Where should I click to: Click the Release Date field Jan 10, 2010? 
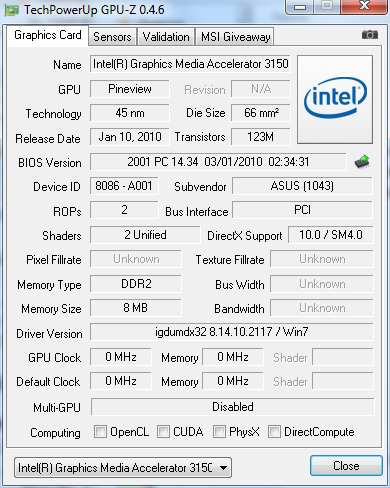point(130,137)
